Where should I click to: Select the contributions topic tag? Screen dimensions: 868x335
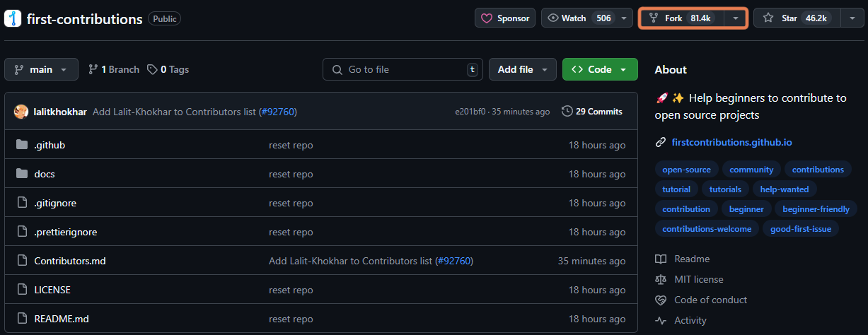click(818, 170)
